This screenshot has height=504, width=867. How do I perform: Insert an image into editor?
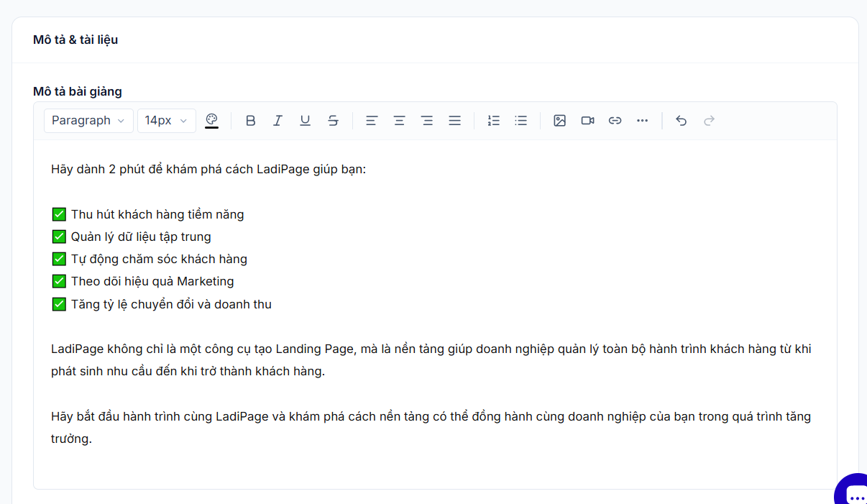(x=560, y=121)
